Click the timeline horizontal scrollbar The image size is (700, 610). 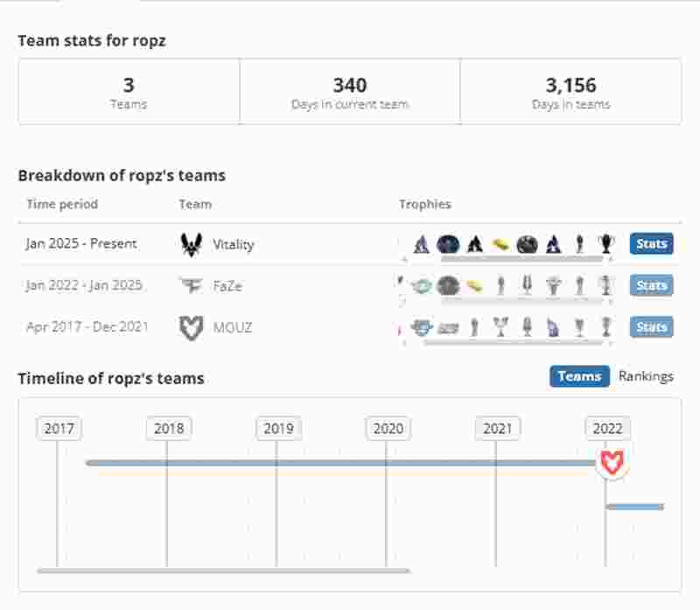click(x=223, y=571)
